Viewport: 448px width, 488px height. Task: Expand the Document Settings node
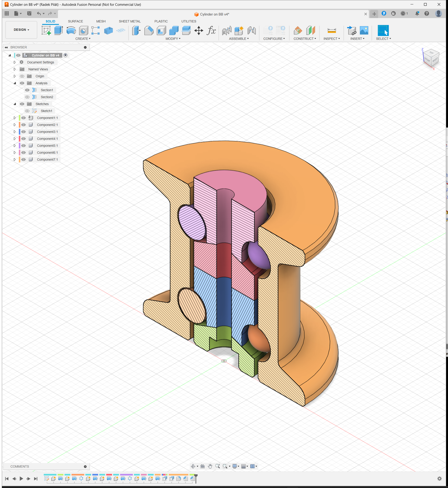(x=15, y=62)
